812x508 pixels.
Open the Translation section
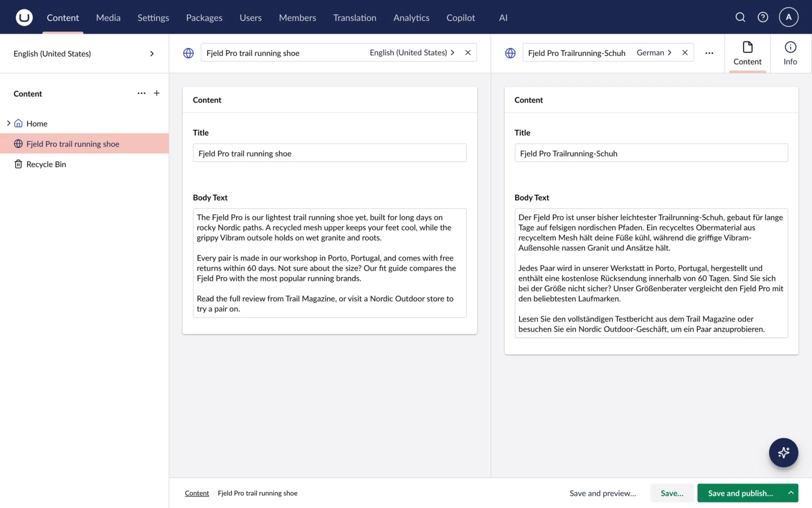click(x=355, y=17)
